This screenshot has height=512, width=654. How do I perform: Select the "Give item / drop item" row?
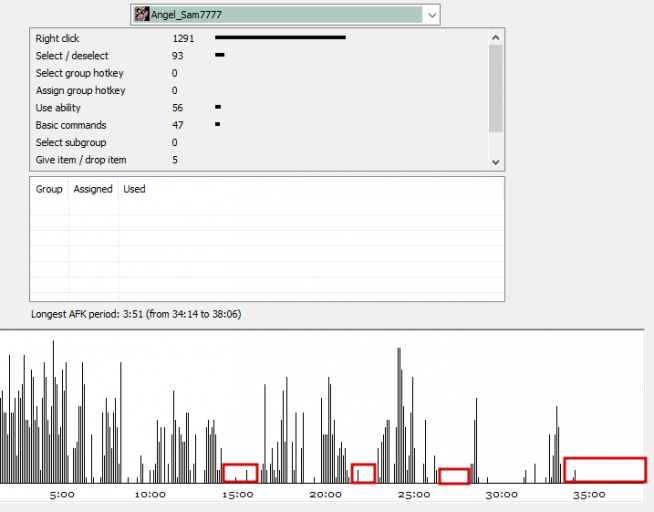pos(259,160)
